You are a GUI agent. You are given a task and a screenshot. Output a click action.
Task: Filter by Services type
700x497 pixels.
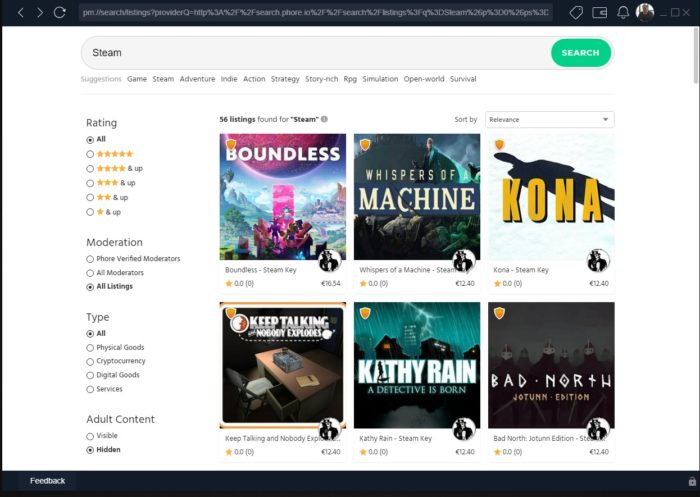[90, 389]
